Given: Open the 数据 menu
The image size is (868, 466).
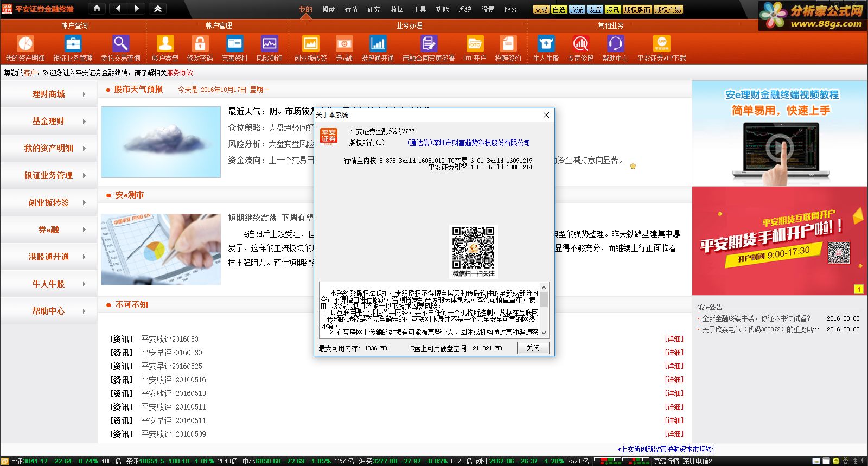Looking at the screenshot, I should pos(397,9).
